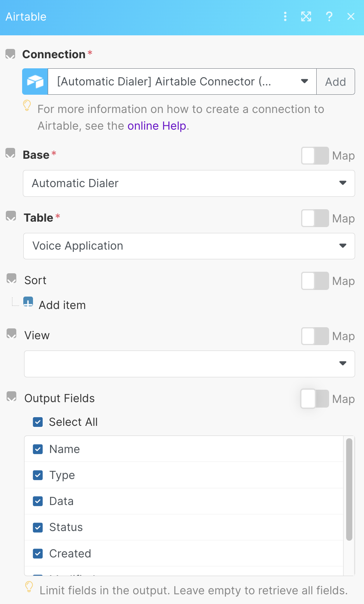Open the Table dropdown showing Voice Application
The height and width of the screenshot is (604, 364).
[189, 246]
